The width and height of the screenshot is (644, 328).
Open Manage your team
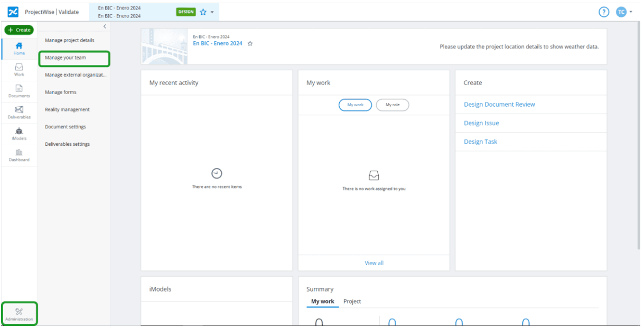pyautogui.click(x=66, y=57)
